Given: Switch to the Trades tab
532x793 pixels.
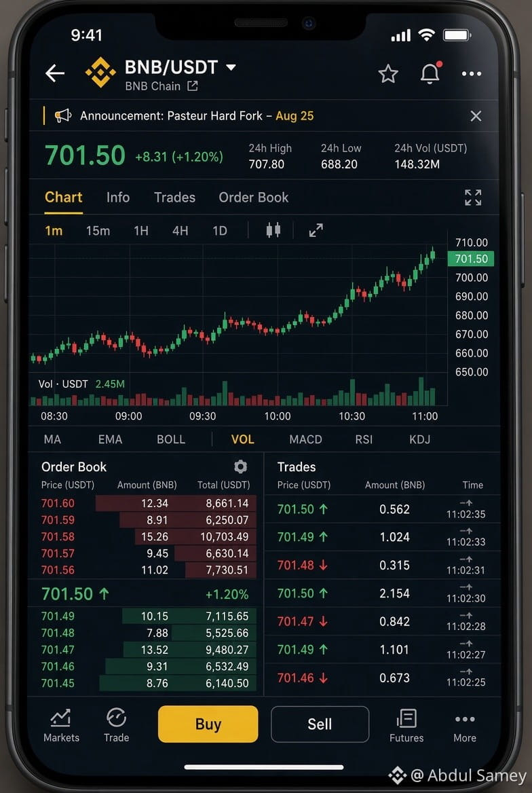Looking at the screenshot, I should [x=174, y=198].
